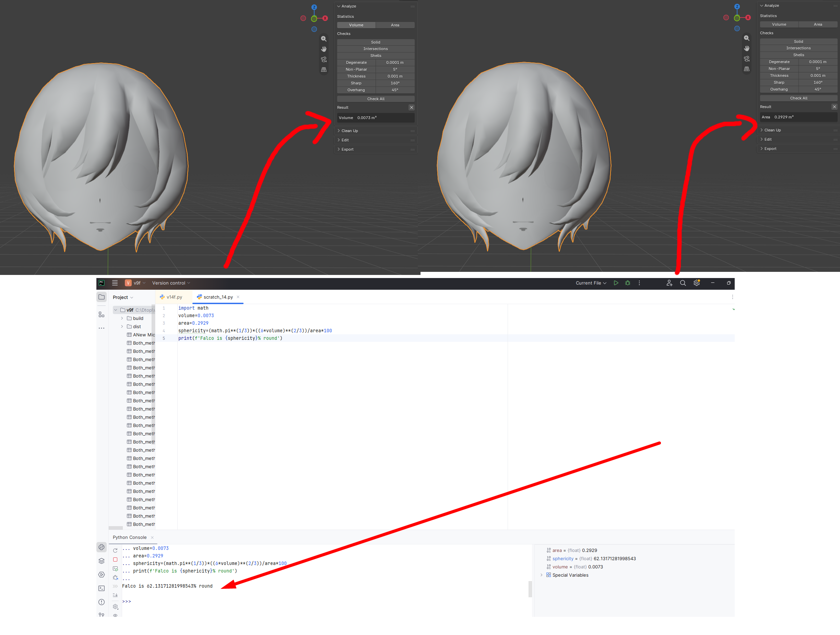Open the Version control dropdown
The image size is (840, 635).
coord(171,283)
